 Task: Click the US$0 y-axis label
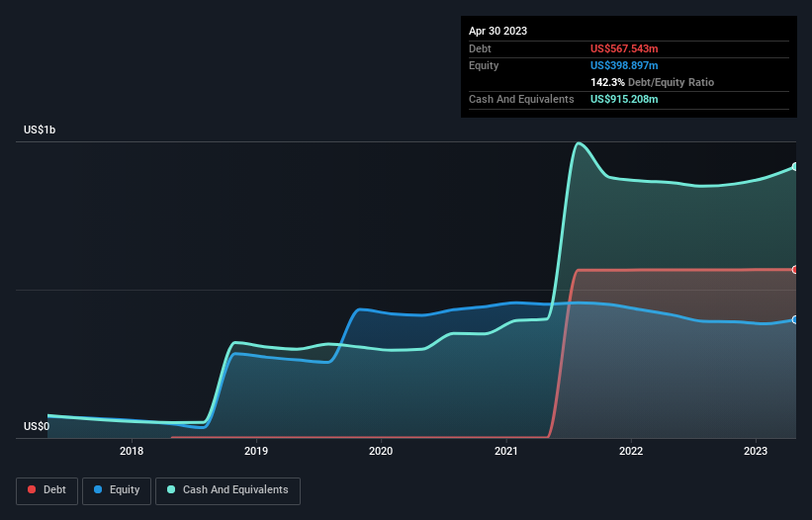coord(37,426)
